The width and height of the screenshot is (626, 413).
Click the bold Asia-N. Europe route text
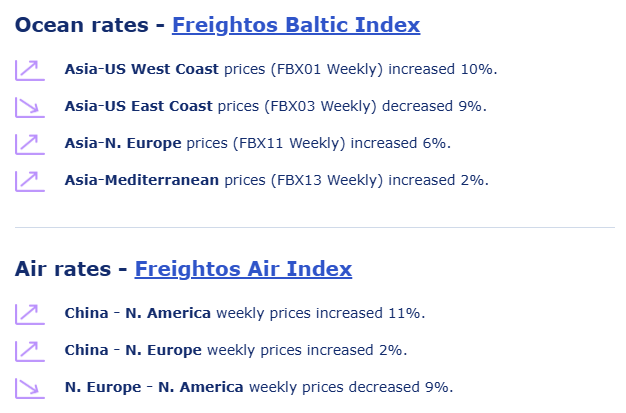pyautogui.click(x=123, y=143)
